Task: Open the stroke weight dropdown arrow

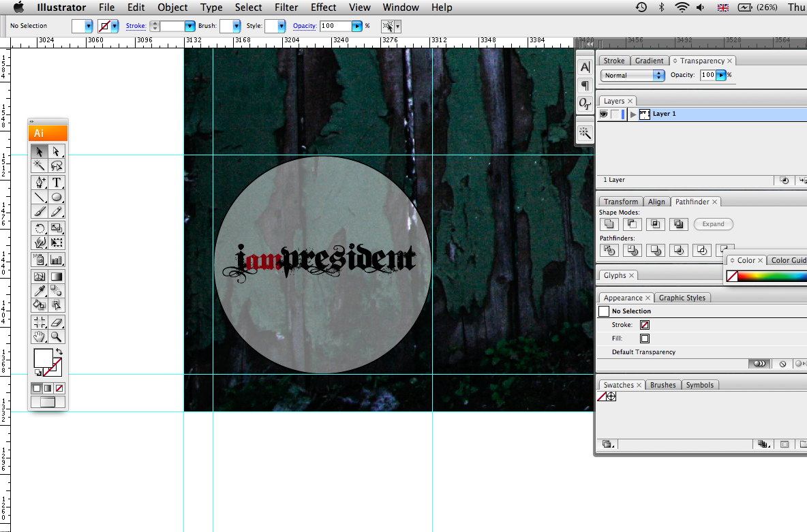Action: [x=190, y=26]
